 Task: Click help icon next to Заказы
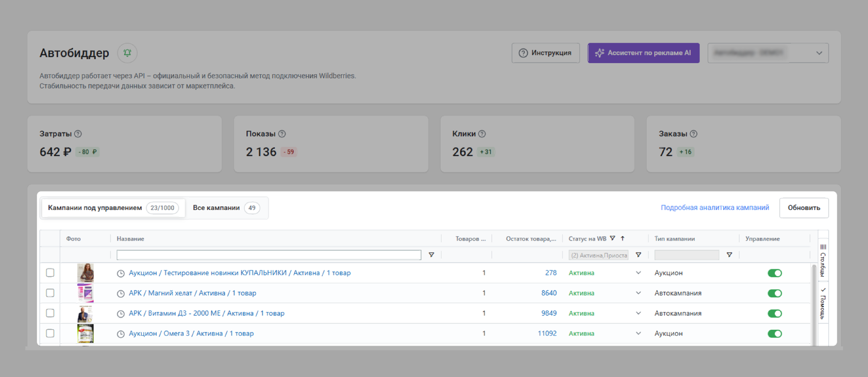tap(694, 134)
